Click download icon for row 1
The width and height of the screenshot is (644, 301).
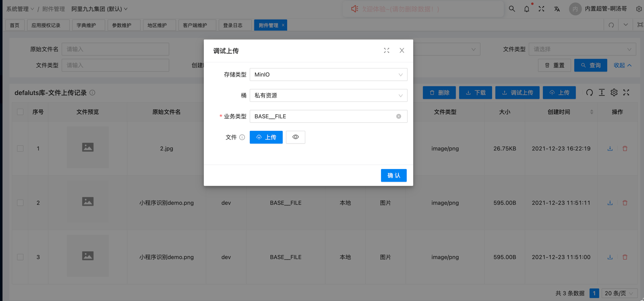(x=610, y=148)
